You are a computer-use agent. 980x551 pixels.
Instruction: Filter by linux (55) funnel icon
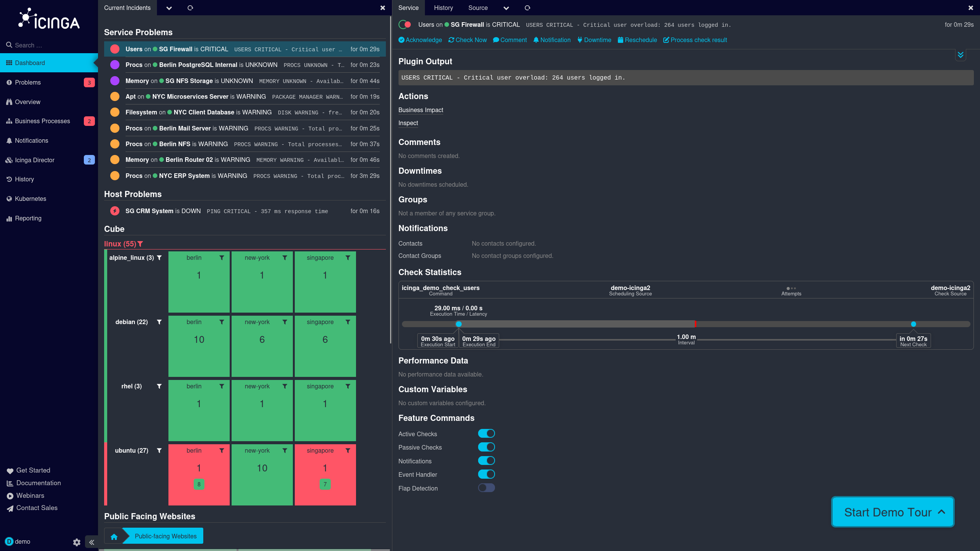[140, 244]
